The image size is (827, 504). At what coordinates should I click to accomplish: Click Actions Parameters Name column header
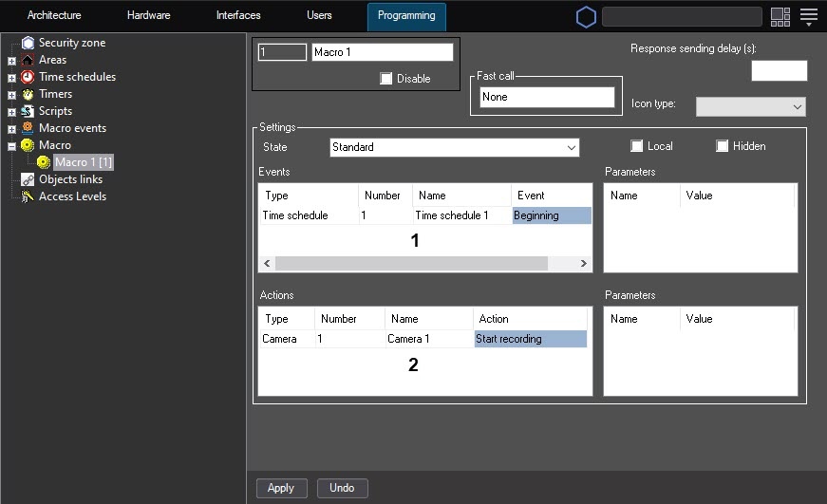pos(643,319)
